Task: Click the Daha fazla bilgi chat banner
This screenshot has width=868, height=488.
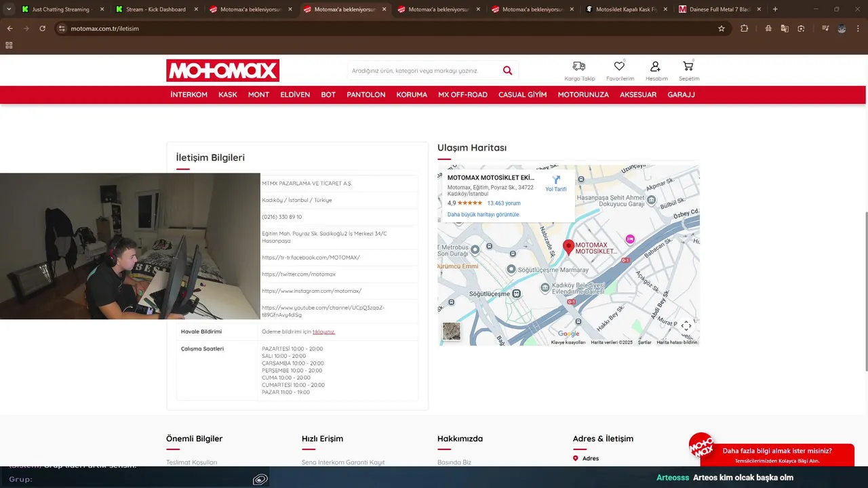Action: pos(777,455)
